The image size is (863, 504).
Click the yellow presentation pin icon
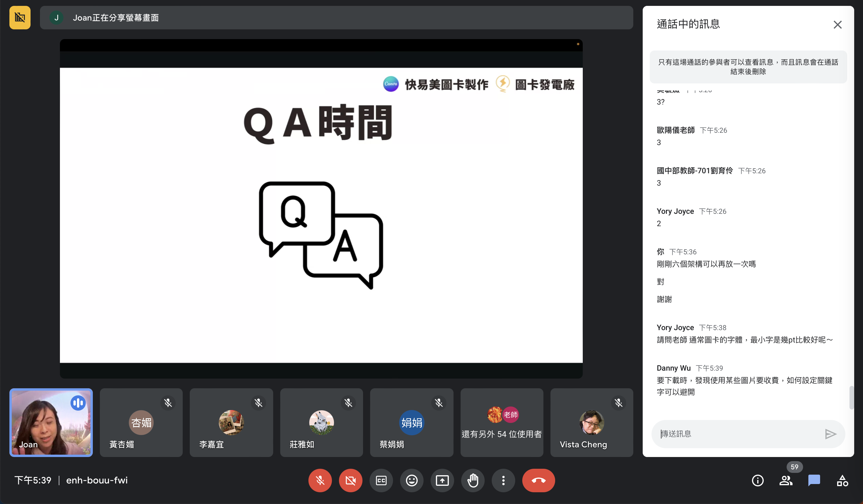[20, 17]
